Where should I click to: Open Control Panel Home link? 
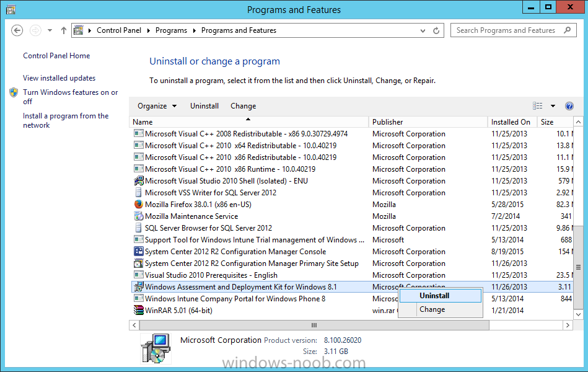pyautogui.click(x=56, y=56)
